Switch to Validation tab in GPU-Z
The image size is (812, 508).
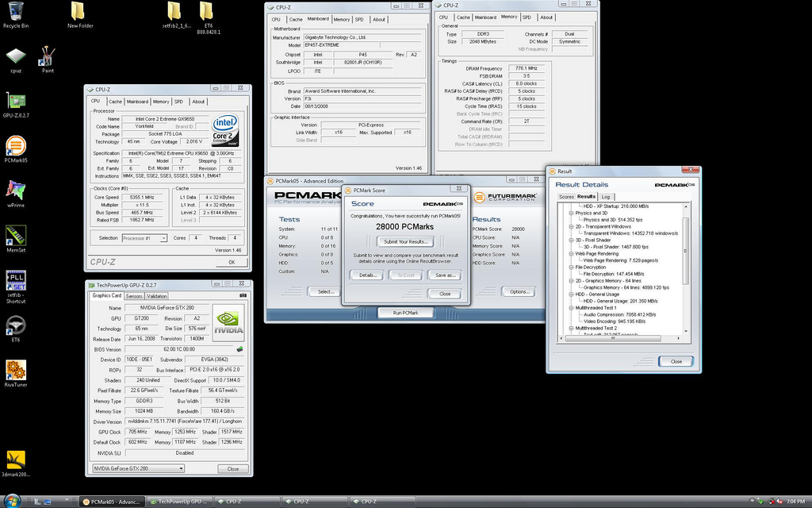point(157,296)
